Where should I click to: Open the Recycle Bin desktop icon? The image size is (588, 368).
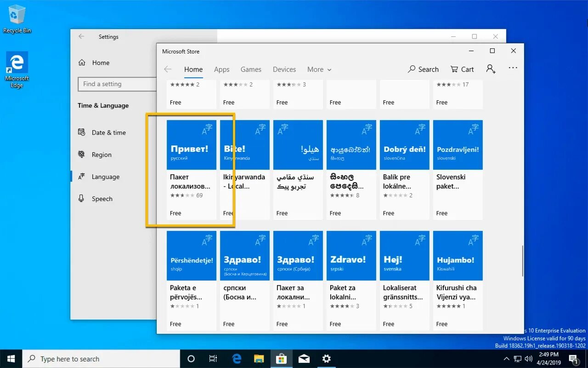pyautogui.click(x=17, y=19)
